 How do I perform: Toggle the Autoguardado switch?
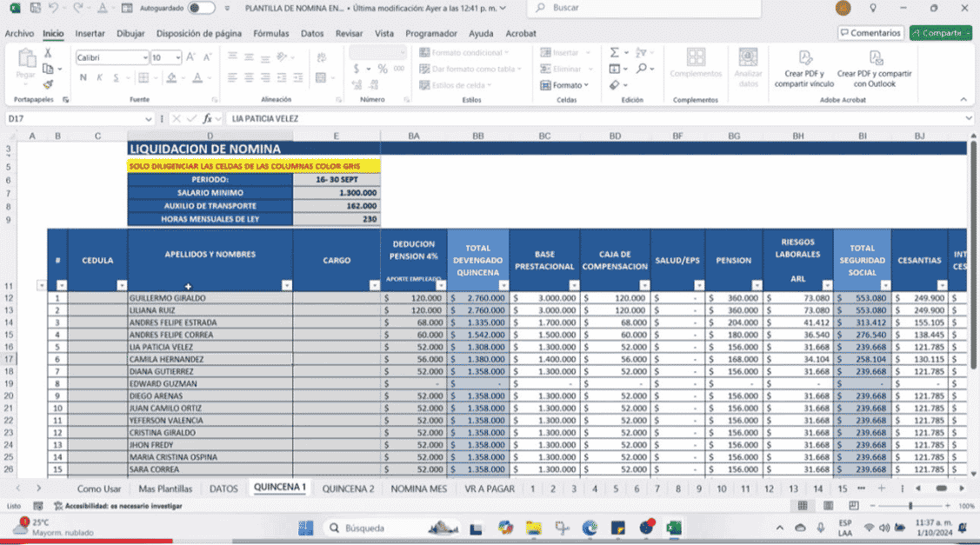(201, 8)
